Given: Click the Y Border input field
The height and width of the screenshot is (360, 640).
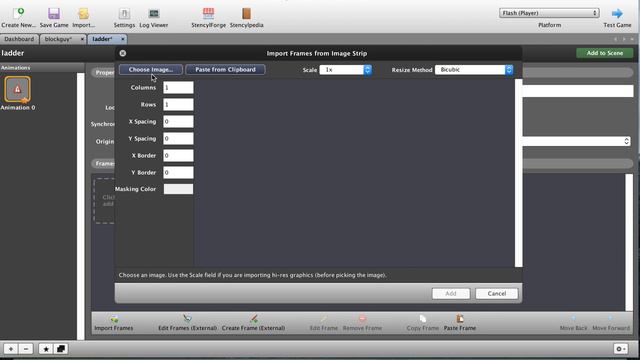Looking at the screenshot, I should coord(178,172).
